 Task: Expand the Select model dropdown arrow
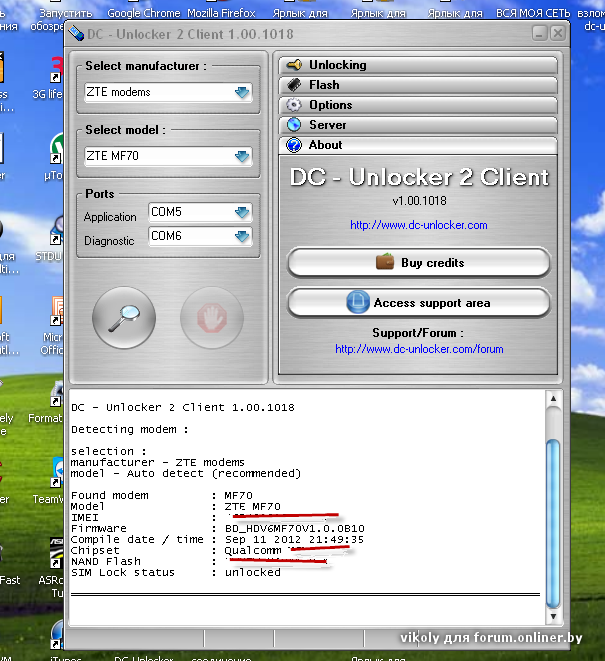tap(242, 156)
